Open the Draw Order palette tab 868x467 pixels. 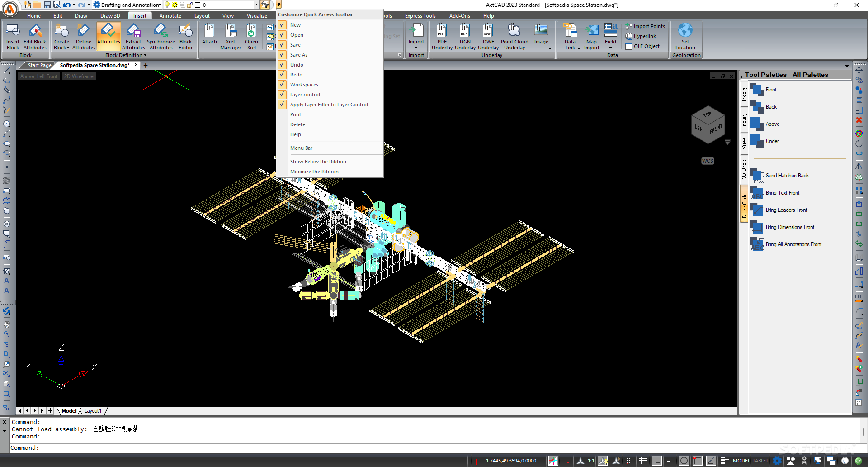pos(744,205)
